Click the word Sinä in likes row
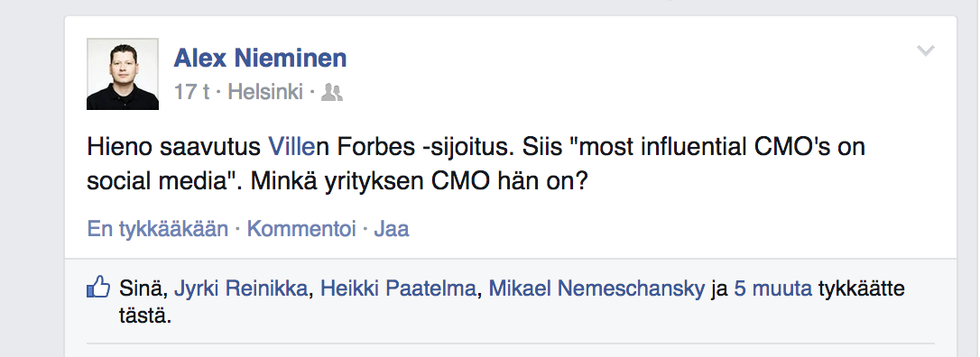This screenshot has width=980, height=357. (x=143, y=289)
